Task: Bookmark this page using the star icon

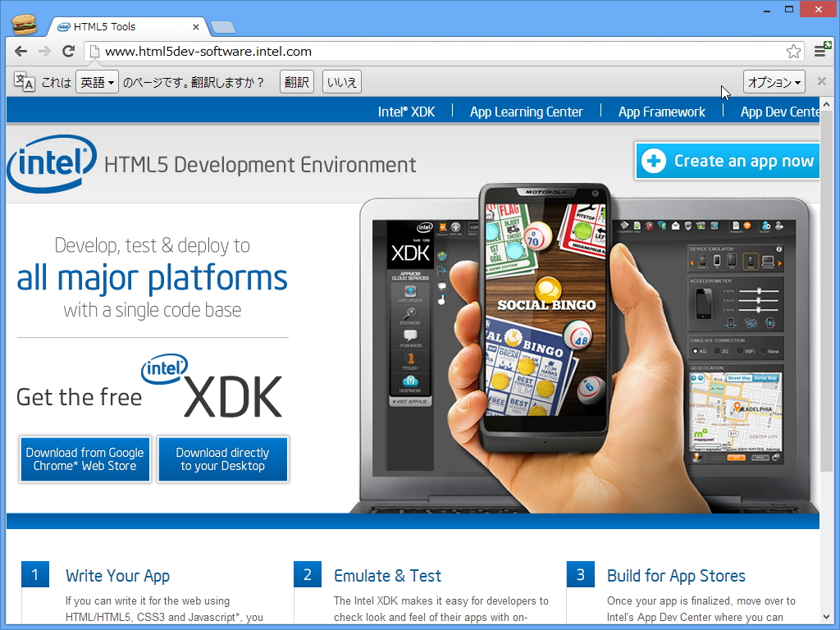Action: 793,51
